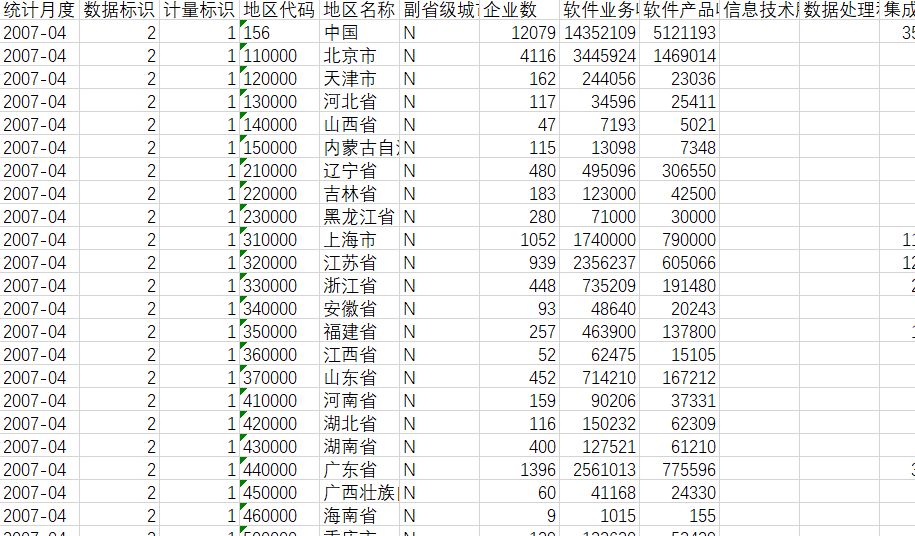915x536 pixels.
Task: Select the 地区名称 header cell
Action: click(359, 10)
